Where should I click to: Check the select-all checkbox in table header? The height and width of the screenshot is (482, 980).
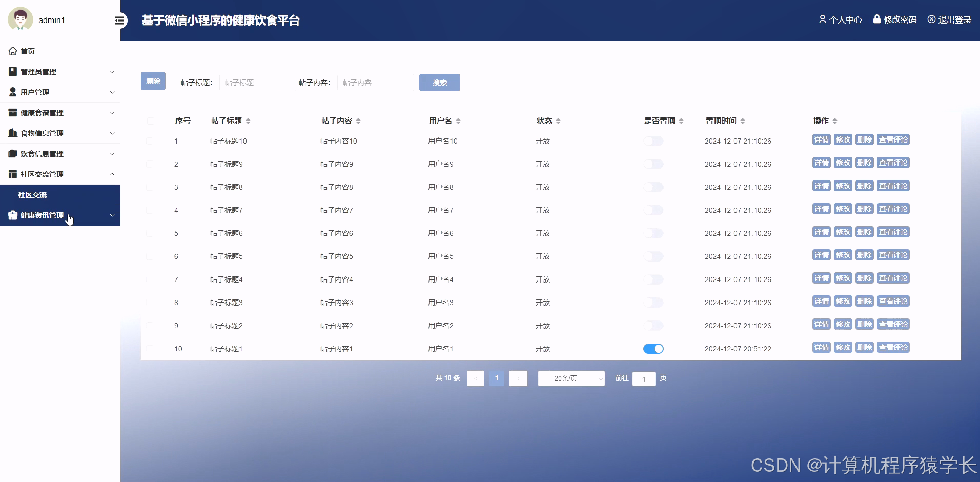[x=150, y=121]
